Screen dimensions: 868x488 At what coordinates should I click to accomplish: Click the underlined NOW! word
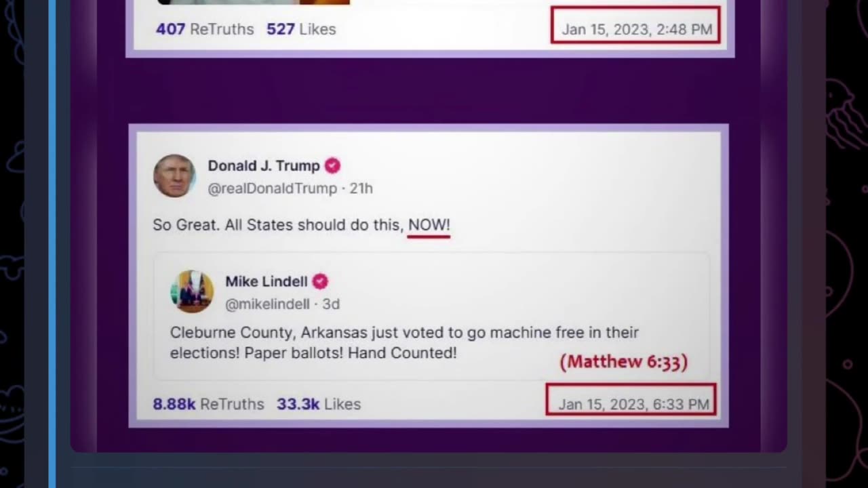click(x=429, y=225)
